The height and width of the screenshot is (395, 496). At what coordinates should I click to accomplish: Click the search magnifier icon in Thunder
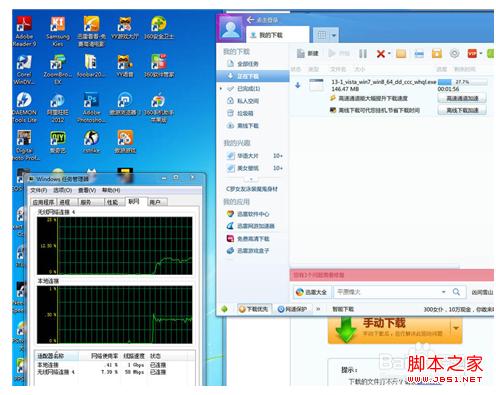tap(456, 292)
